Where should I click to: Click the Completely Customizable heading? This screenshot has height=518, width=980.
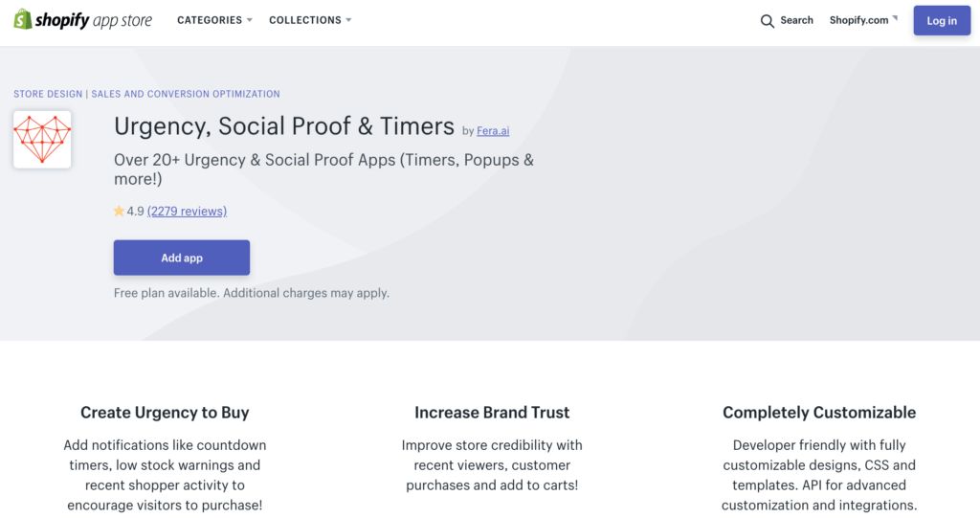819,413
